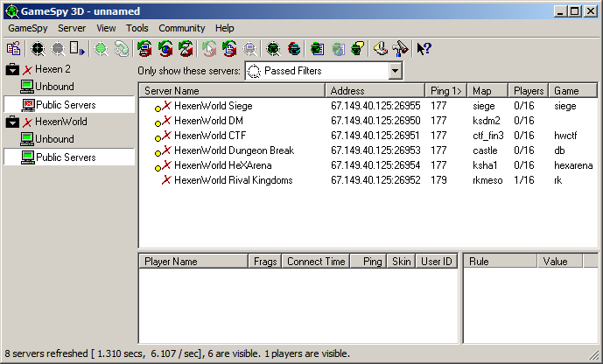Click the hammer and wrench options icon

pos(400,49)
